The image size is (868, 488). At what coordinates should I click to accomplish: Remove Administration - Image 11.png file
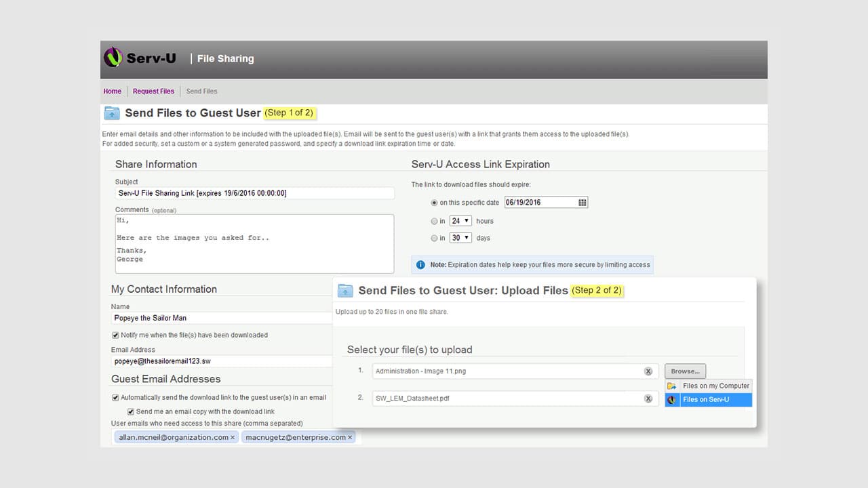pos(648,371)
